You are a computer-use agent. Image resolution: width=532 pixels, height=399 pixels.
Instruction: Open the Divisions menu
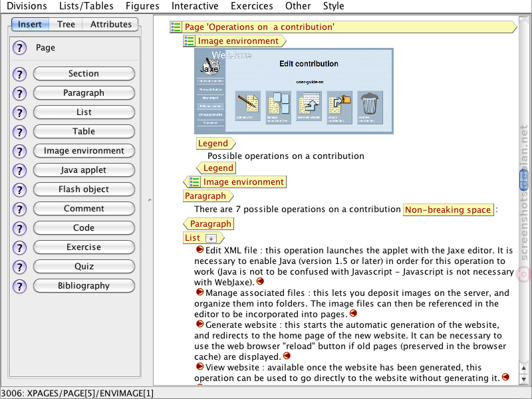(27, 6)
